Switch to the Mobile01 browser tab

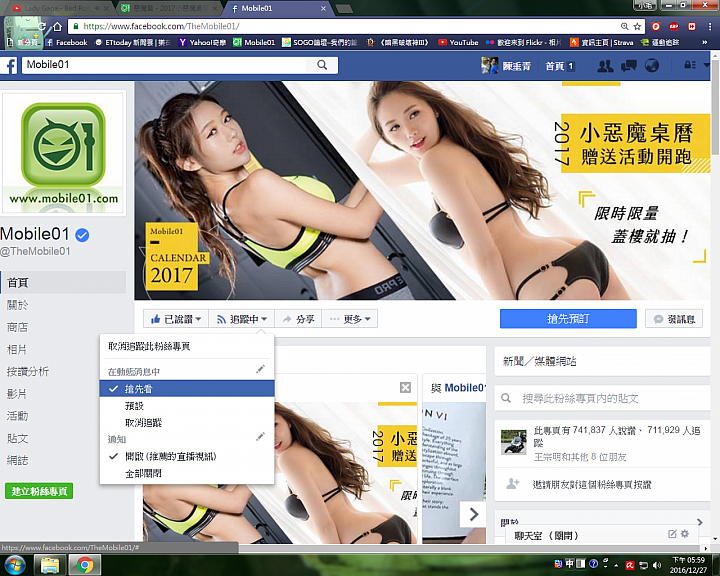point(277,8)
